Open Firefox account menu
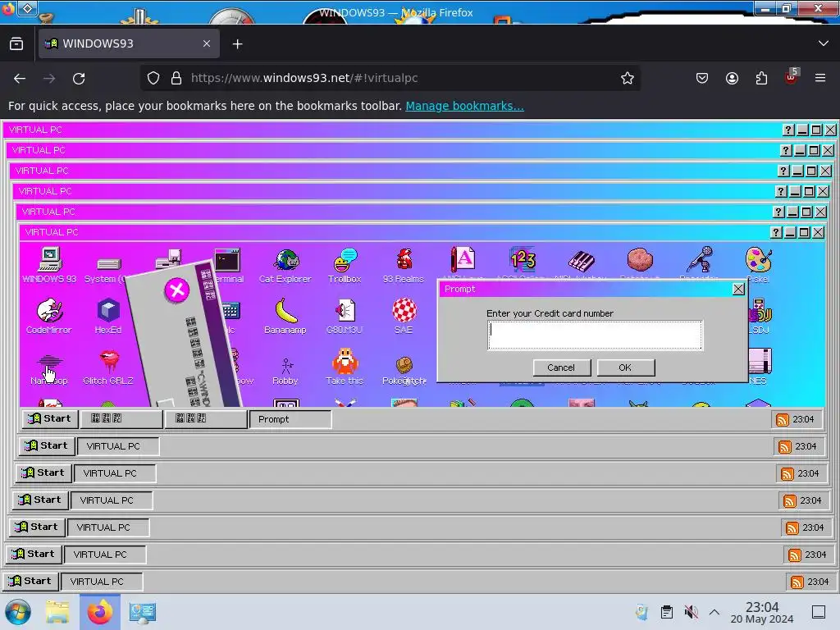This screenshot has width=840, height=630. tap(732, 78)
